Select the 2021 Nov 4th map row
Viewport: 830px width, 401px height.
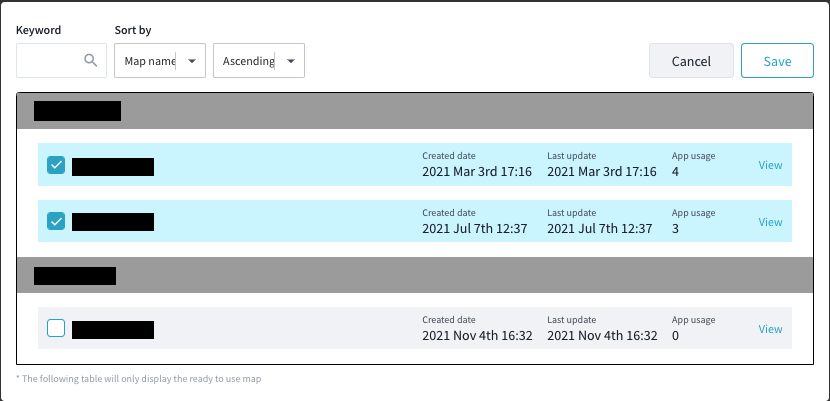(415, 328)
